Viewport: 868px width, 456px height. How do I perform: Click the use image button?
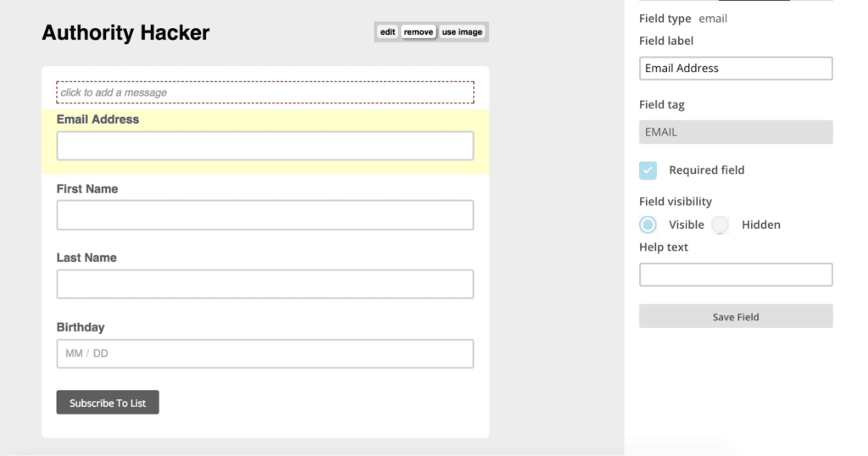[462, 32]
